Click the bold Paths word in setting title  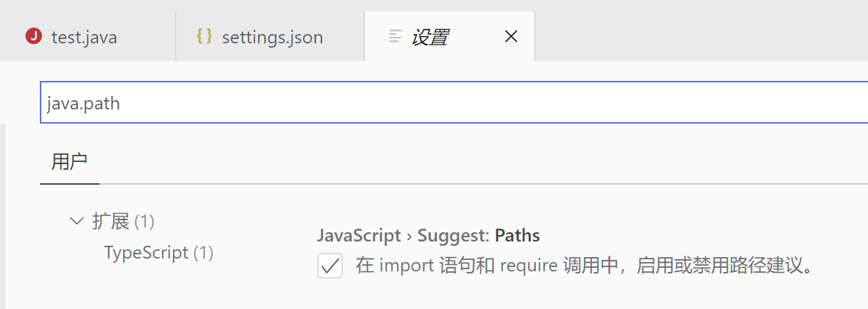pyautogui.click(x=517, y=236)
